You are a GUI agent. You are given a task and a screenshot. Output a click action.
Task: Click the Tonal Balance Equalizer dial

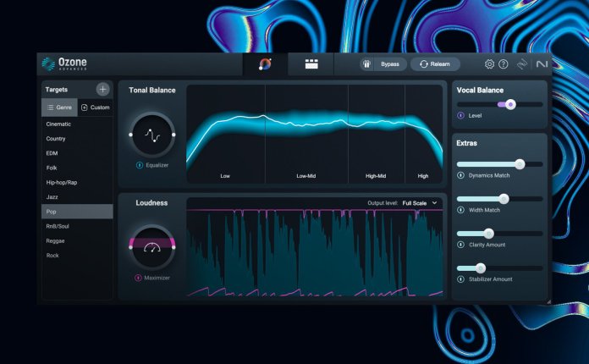point(152,135)
